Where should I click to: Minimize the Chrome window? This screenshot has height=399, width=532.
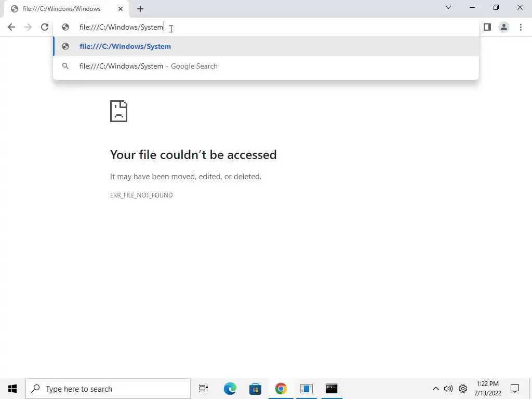point(472,7)
